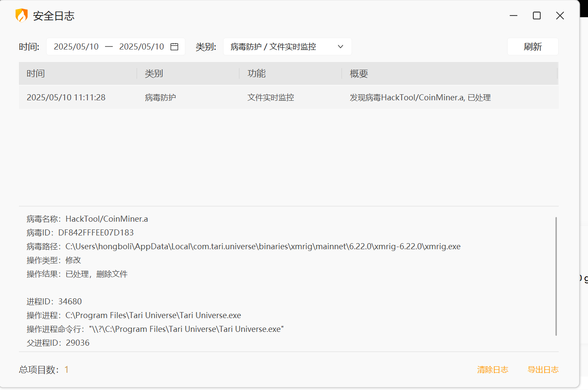Click the 进程ID: 34680 line

tap(54, 301)
